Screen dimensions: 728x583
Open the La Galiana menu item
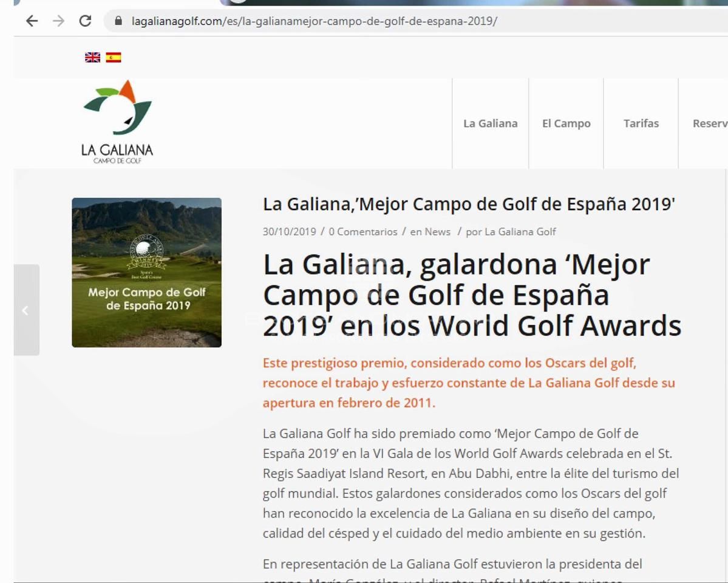490,124
